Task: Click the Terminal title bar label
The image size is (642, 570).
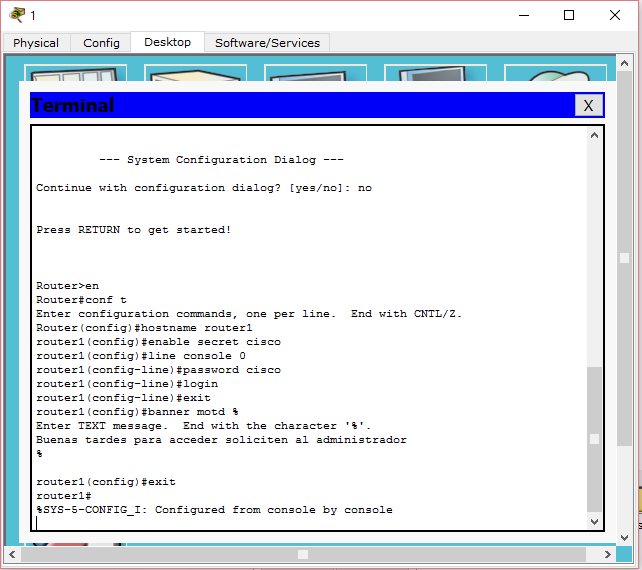Action: [x=72, y=105]
